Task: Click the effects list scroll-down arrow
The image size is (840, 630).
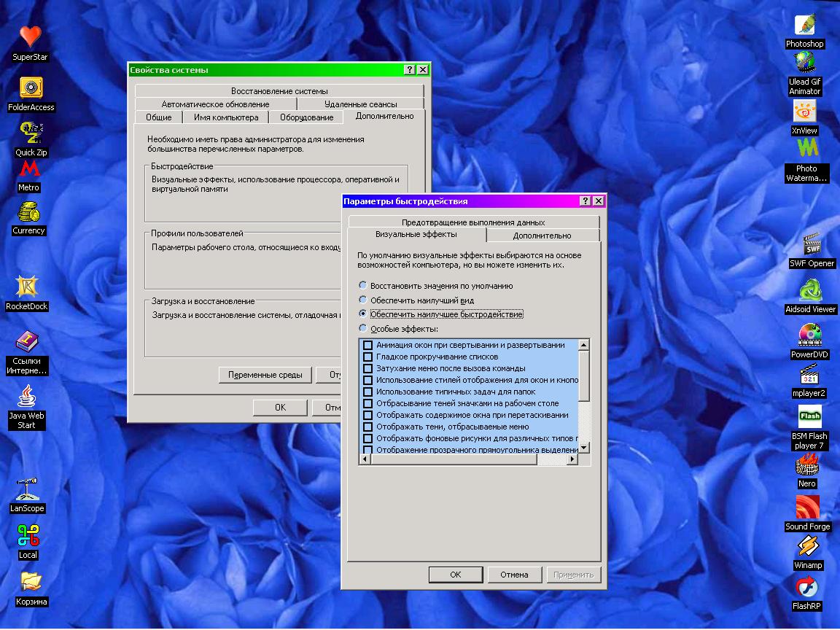Action: point(583,447)
